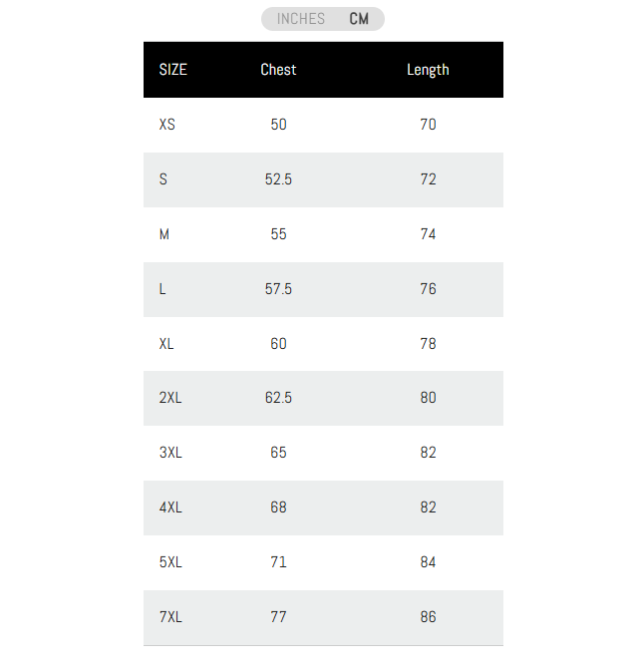Click the 2XL size label
Viewport: 640px width, 672px height.
(x=170, y=398)
